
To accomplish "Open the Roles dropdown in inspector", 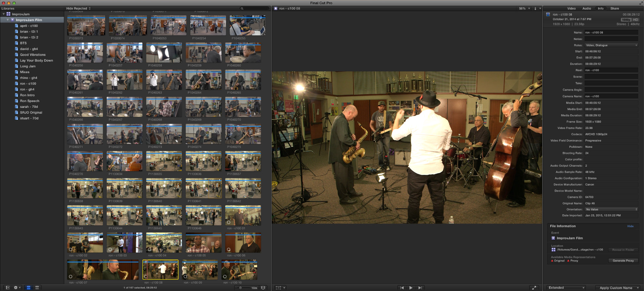I will (611, 45).
